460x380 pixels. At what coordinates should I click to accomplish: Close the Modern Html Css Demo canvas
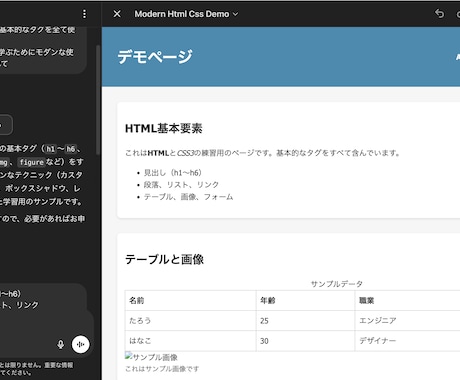117,14
